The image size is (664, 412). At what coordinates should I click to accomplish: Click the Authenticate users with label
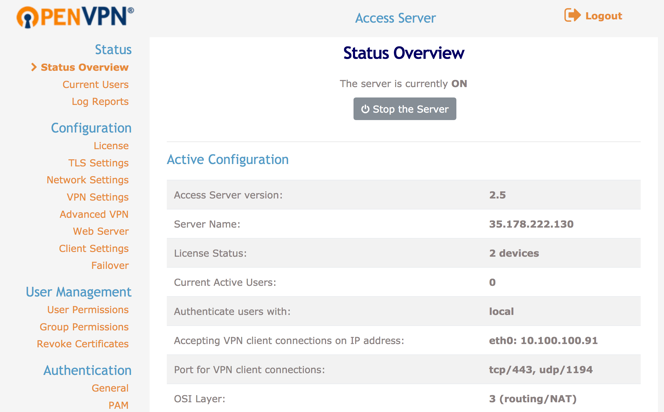232,312
